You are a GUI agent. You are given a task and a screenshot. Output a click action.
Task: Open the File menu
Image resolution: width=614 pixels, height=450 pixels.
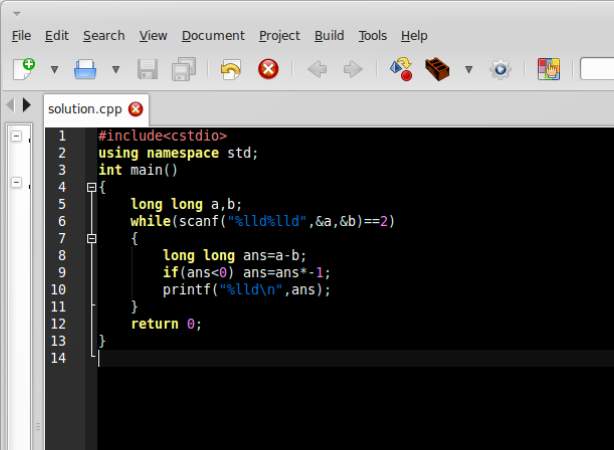pyautogui.click(x=21, y=36)
